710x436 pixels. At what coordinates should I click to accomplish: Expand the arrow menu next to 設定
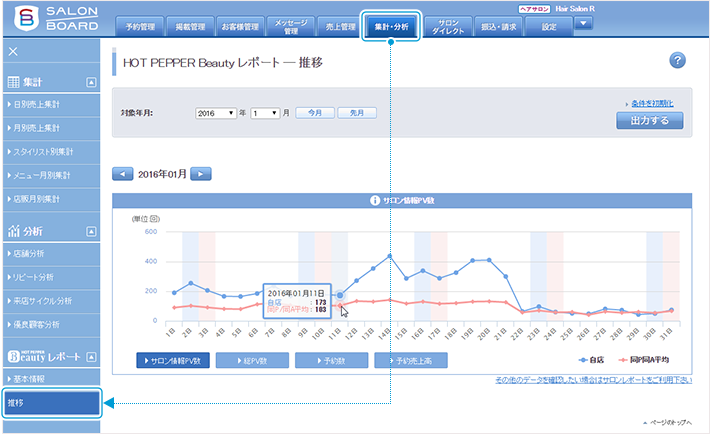(x=584, y=24)
